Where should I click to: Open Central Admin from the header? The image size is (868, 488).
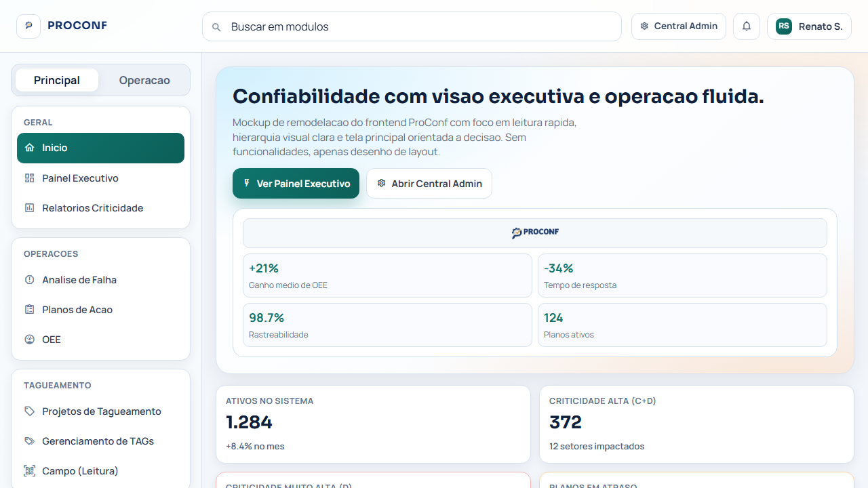[x=678, y=26]
